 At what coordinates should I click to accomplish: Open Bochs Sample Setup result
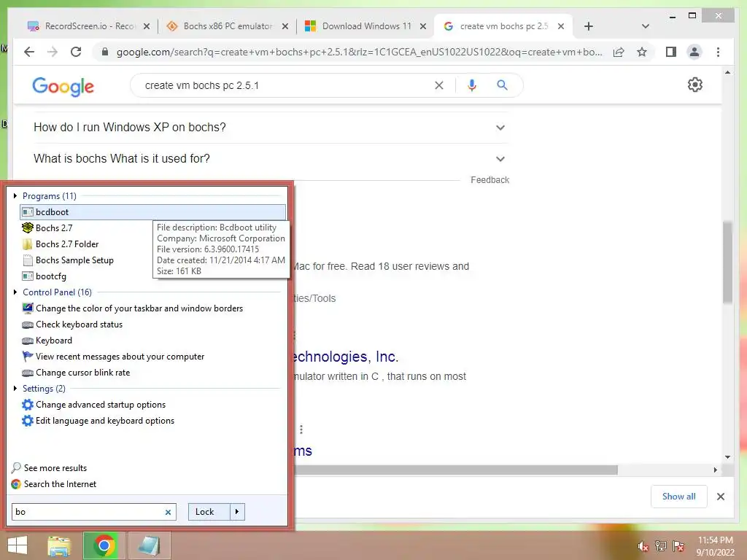74,260
